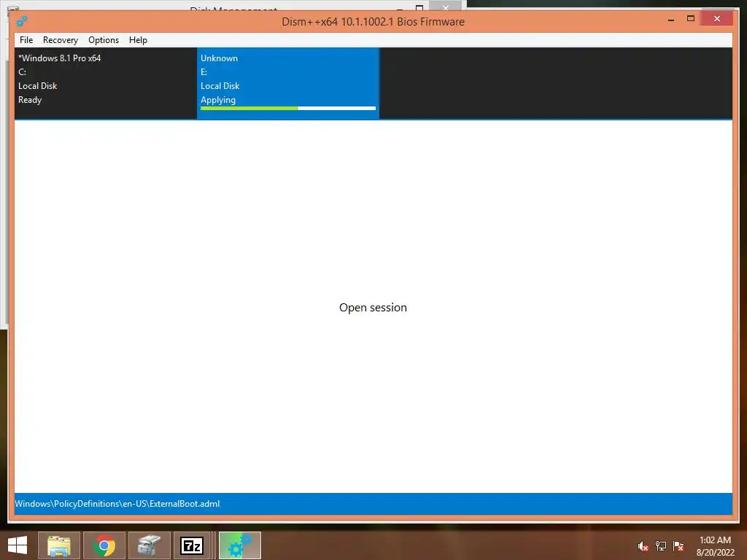Click the Applying status text
The height and width of the screenshot is (560, 747).
pos(218,100)
